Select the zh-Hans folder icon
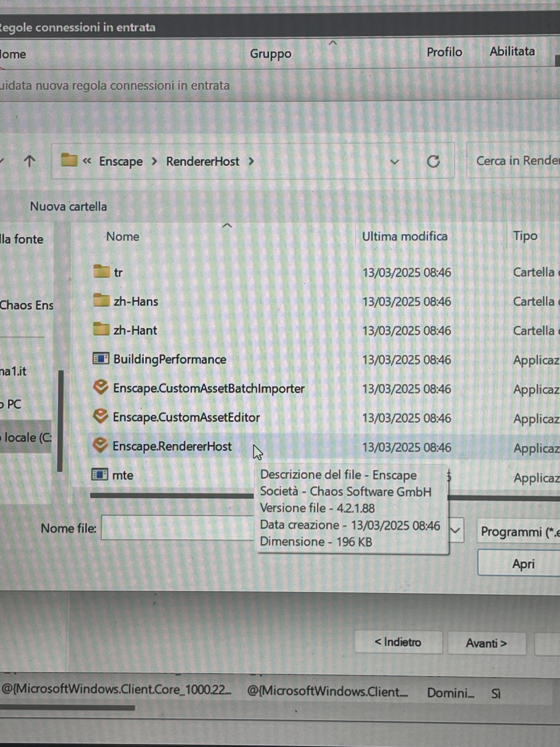Image resolution: width=560 pixels, height=747 pixels. (101, 300)
